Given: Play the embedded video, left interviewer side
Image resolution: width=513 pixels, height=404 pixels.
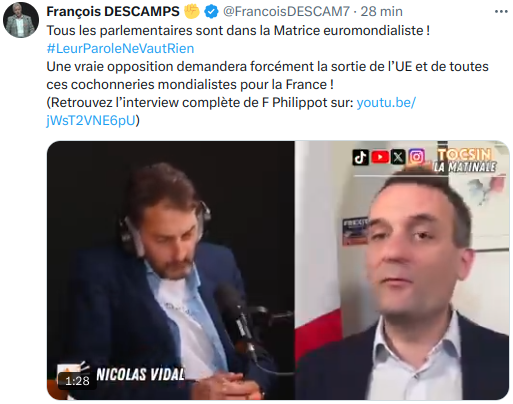Looking at the screenshot, I should (x=171, y=270).
